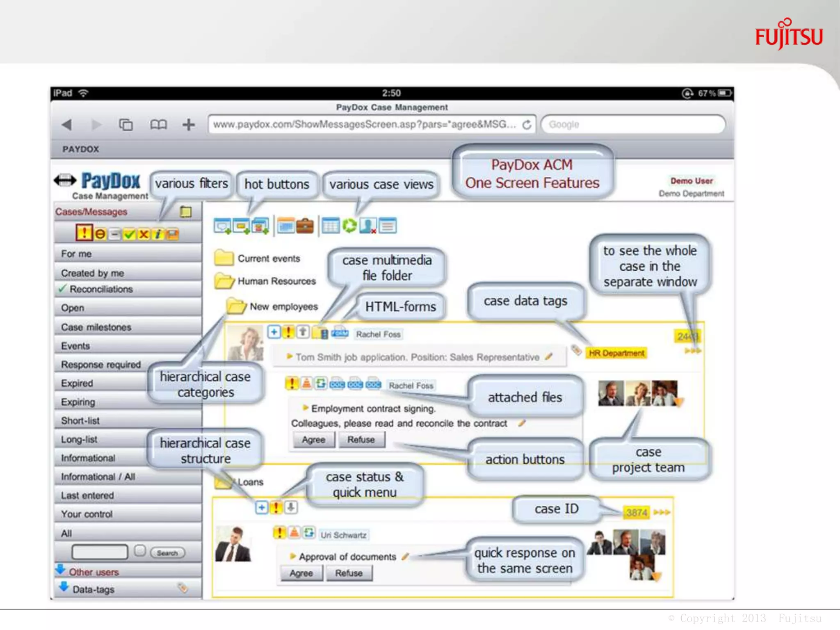Click the red exclamation filter icon

pyautogui.click(x=84, y=233)
